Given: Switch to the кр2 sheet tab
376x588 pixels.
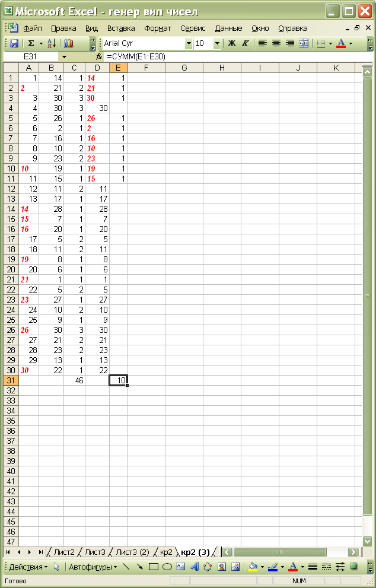Looking at the screenshot, I should [166, 552].
